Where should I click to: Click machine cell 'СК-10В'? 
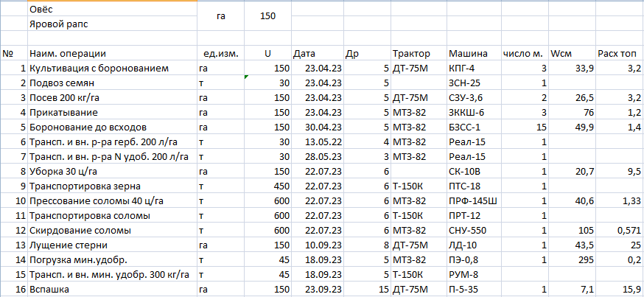pyautogui.click(x=474, y=171)
